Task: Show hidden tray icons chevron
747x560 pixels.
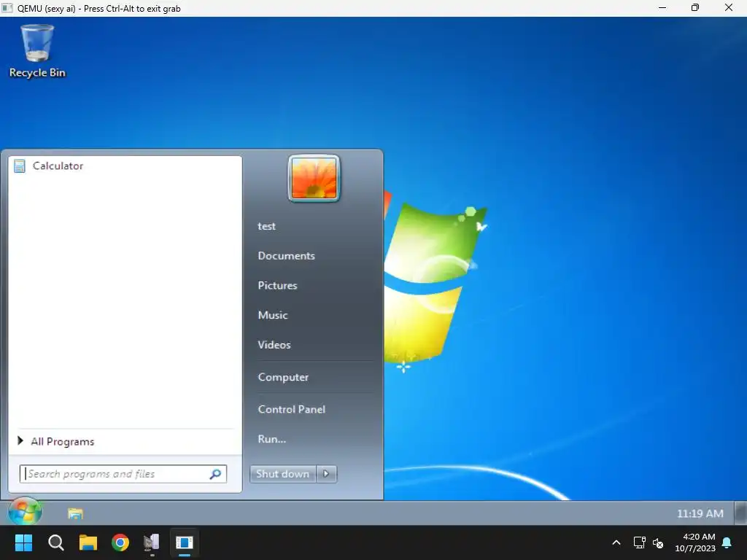Action: [x=616, y=542]
